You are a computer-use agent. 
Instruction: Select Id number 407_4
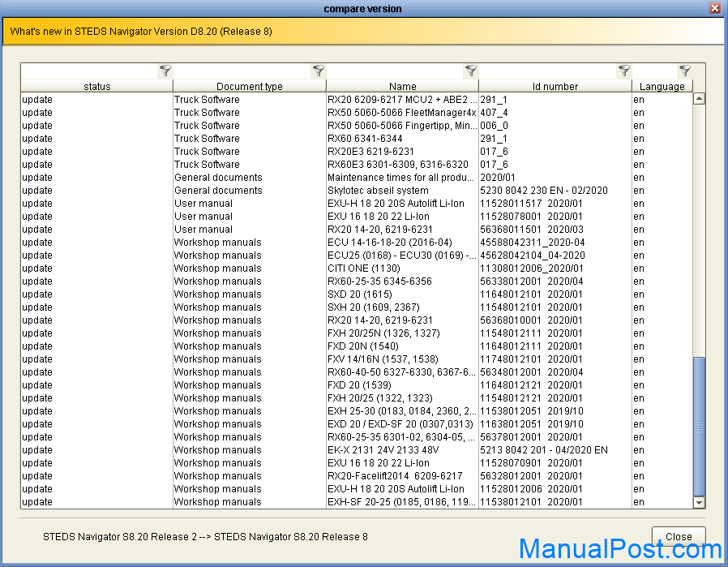[494, 113]
